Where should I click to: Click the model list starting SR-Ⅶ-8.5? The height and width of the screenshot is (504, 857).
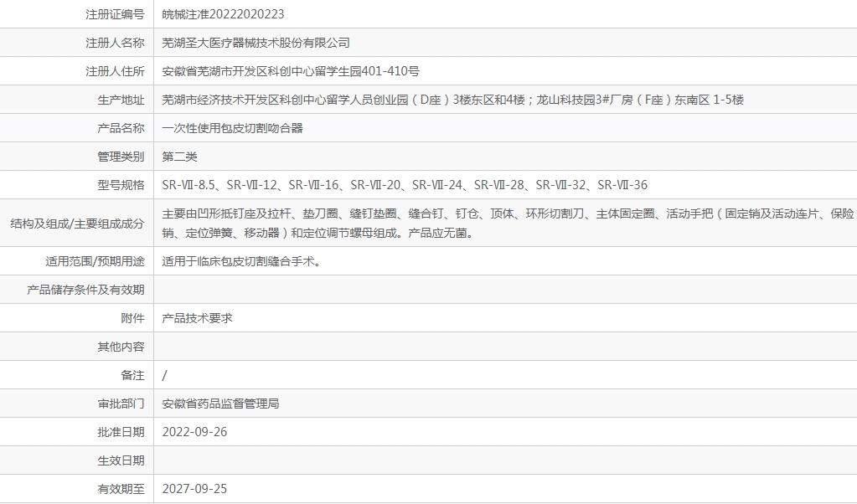pos(405,184)
